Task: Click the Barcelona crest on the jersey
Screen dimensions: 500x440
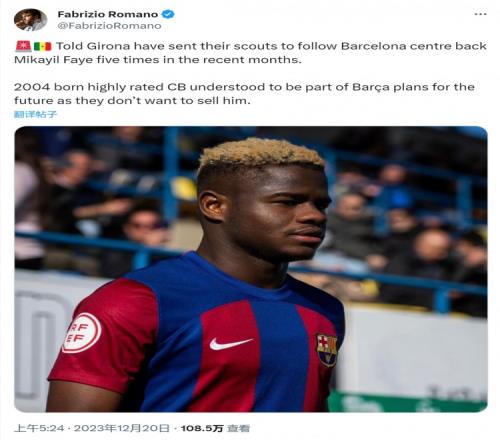Action: coord(327,350)
